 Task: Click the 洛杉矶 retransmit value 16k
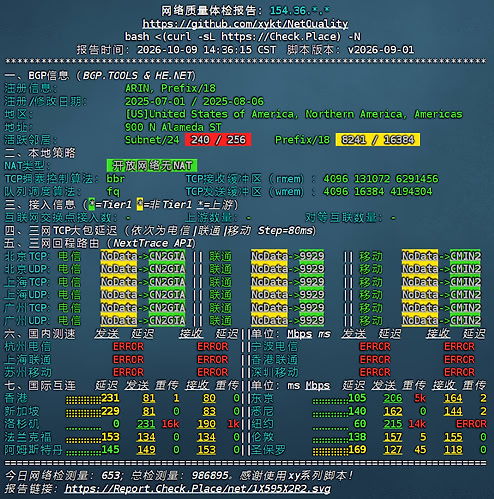(x=171, y=424)
